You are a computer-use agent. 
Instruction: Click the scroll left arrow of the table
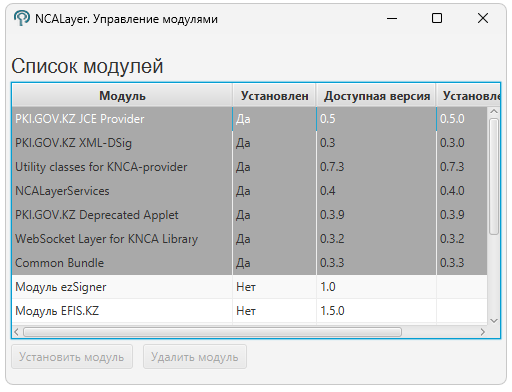(x=16, y=332)
